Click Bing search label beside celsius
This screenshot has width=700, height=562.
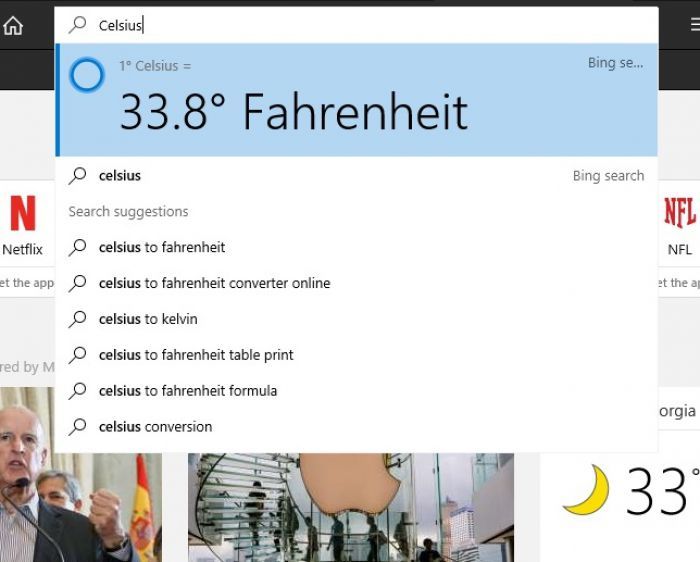click(608, 176)
